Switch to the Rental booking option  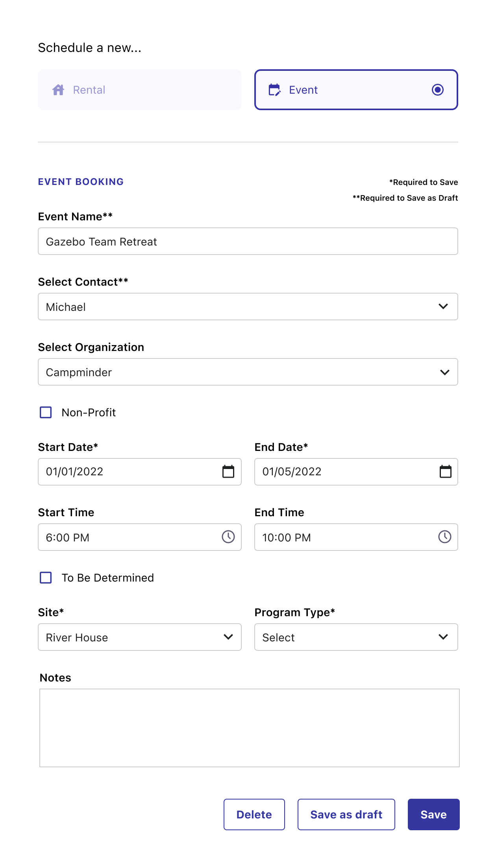click(x=139, y=90)
